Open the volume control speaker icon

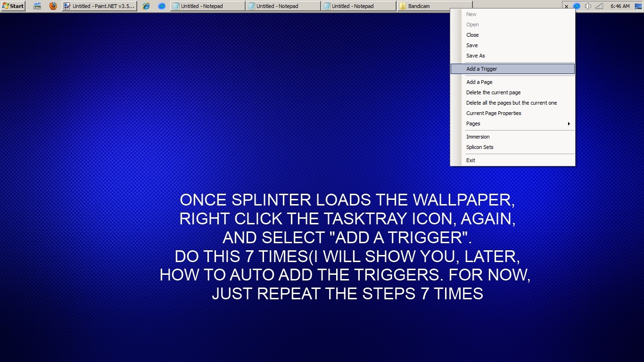588,6
